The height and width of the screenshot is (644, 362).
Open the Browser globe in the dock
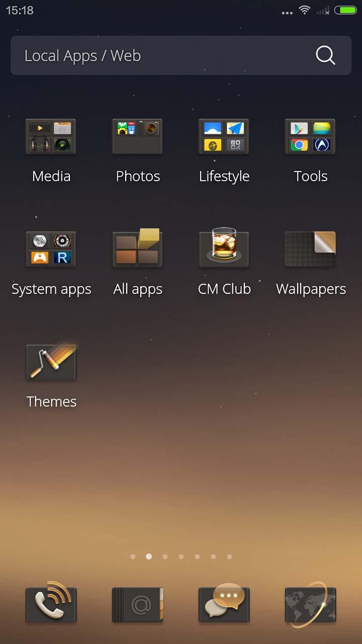tap(310, 604)
